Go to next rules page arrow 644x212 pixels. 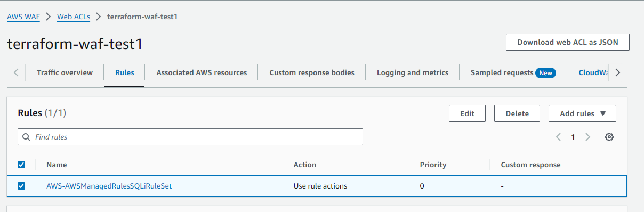(587, 137)
